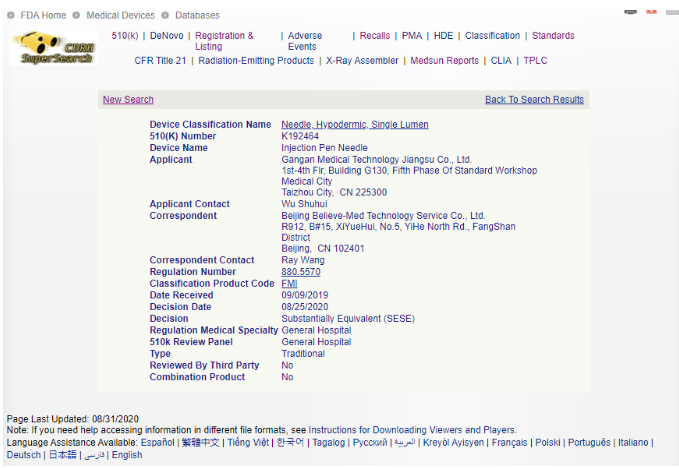Go to the Medical Devices breadcrumb
Viewport: 679px width, 468px height.
point(119,15)
